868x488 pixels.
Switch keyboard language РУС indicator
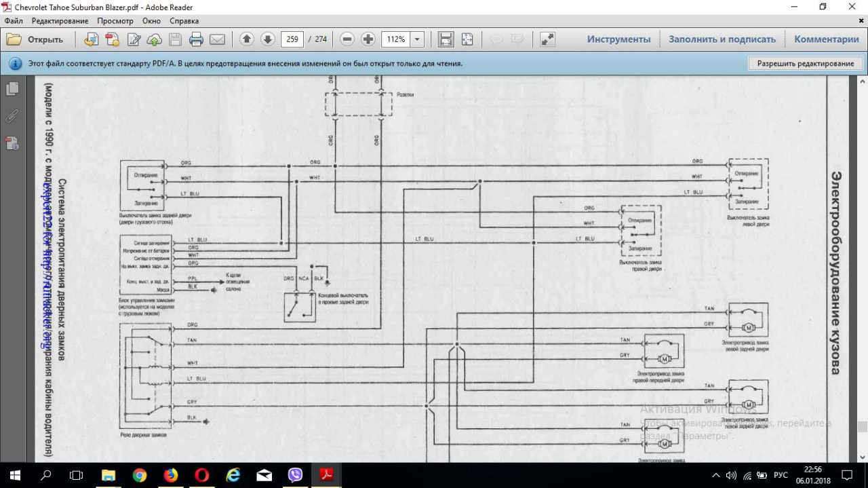781,475
